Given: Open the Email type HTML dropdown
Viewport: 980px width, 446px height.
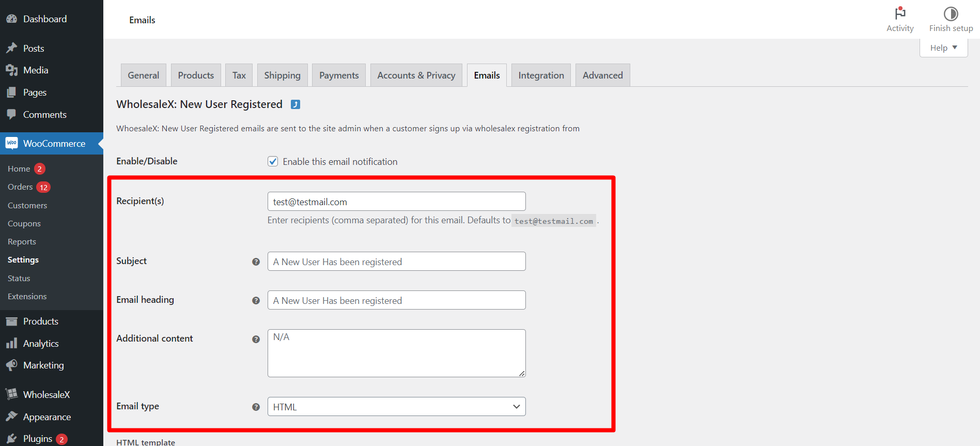Looking at the screenshot, I should click(396, 407).
